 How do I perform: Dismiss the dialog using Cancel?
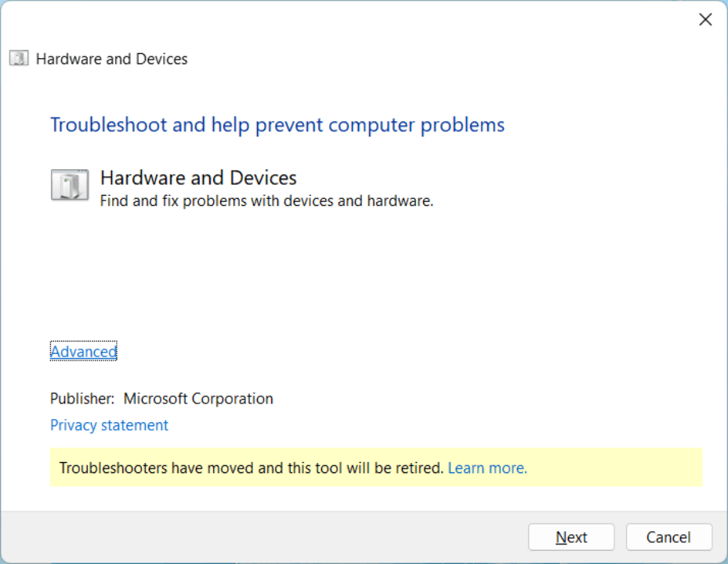[668, 537]
